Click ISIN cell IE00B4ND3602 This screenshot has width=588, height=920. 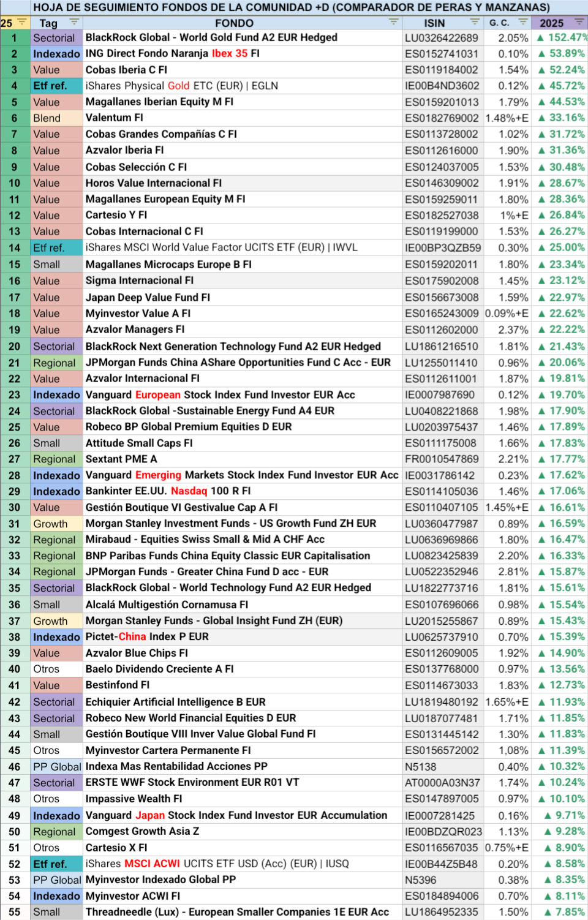pyautogui.click(x=442, y=86)
